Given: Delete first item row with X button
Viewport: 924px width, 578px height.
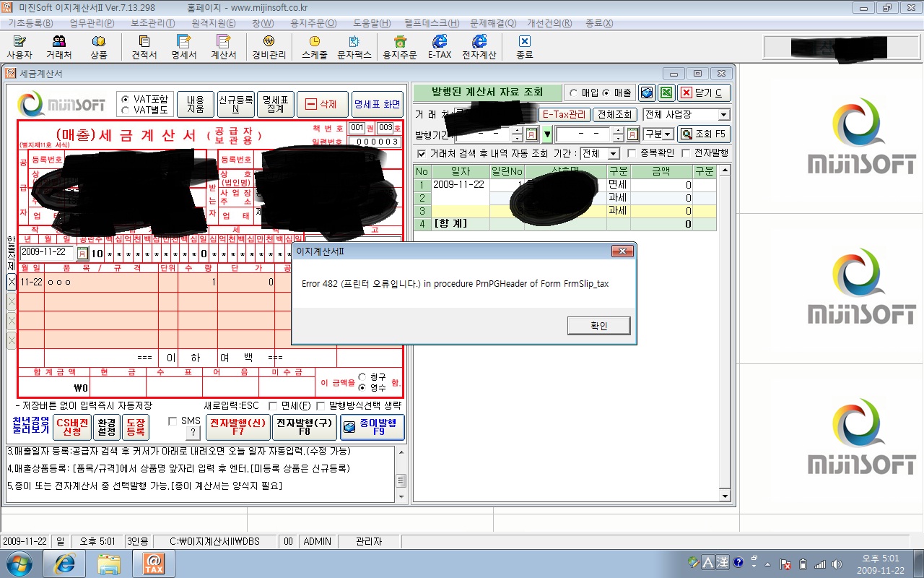Looking at the screenshot, I should (x=11, y=282).
